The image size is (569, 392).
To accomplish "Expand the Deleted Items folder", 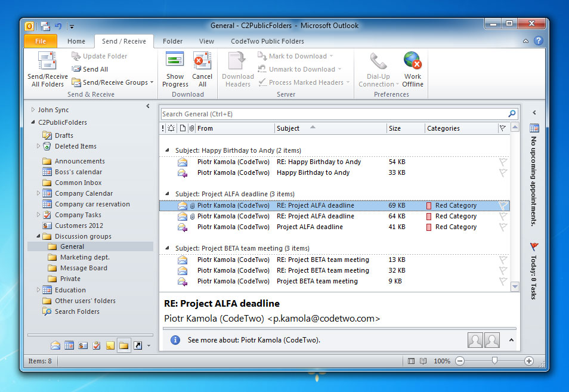I will (x=38, y=146).
